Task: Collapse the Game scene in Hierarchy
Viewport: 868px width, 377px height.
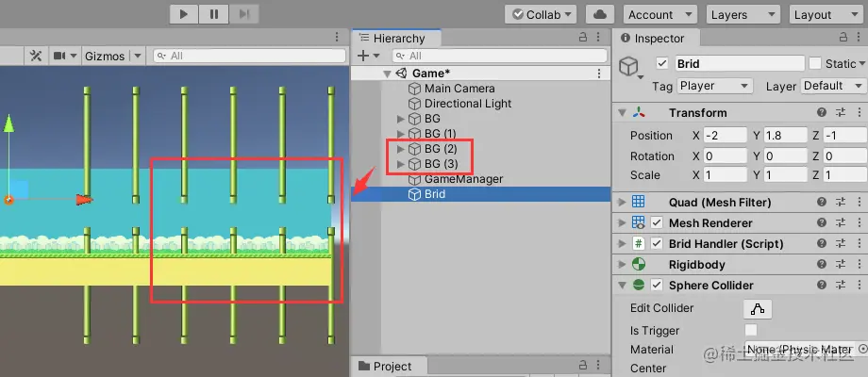Action: pyautogui.click(x=387, y=74)
